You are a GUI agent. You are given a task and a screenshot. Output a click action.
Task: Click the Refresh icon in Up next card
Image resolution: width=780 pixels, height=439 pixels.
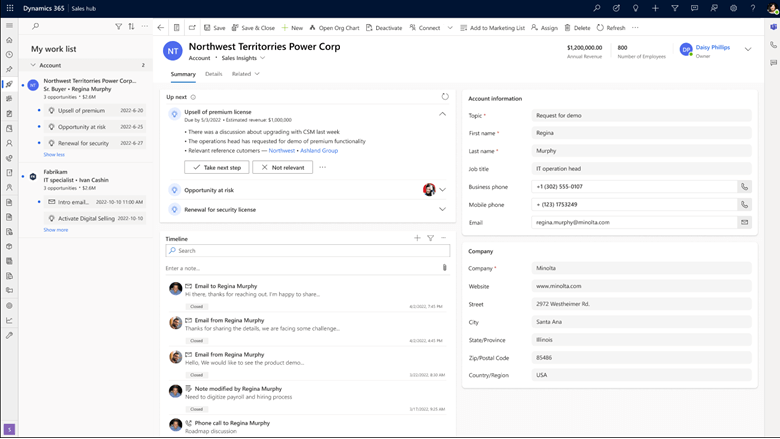click(445, 97)
